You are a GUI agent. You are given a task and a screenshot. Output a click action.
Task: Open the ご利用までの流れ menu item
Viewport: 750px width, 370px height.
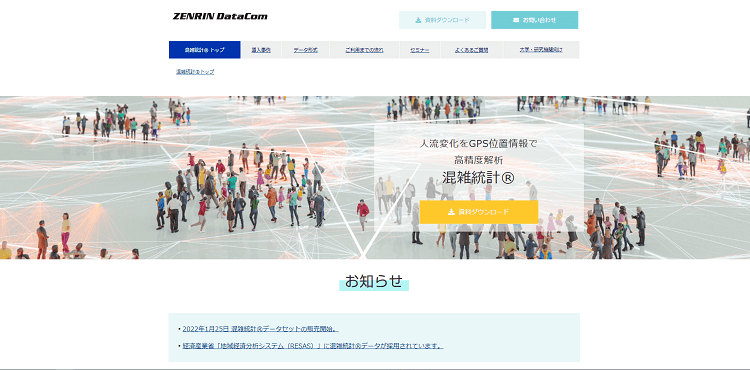364,50
